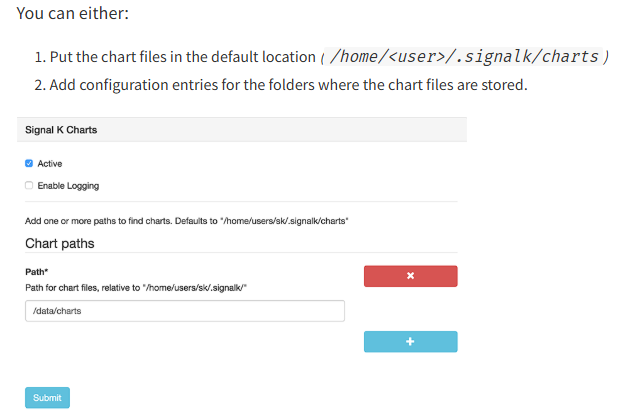The image size is (641, 420).
Task: Click the /data/charts path input field
Action: click(x=185, y=311)
